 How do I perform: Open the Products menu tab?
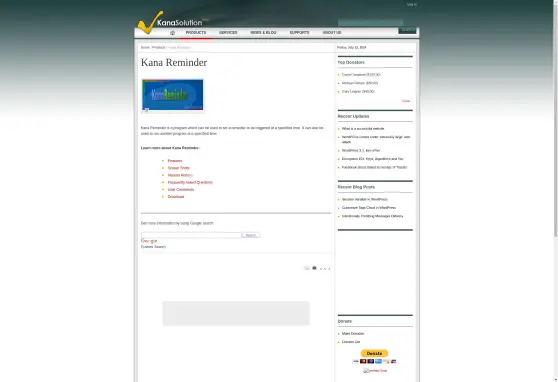click(x=196, y=32)
